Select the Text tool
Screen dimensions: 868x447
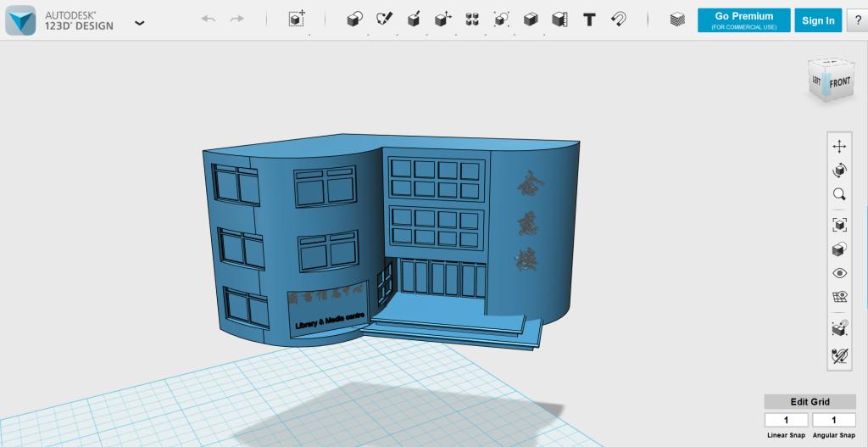pyautogui.click(x=589, y=20)
